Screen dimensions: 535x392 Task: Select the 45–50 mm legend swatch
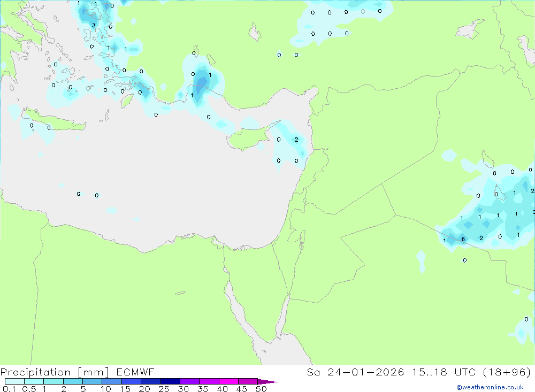click(248, 381)
